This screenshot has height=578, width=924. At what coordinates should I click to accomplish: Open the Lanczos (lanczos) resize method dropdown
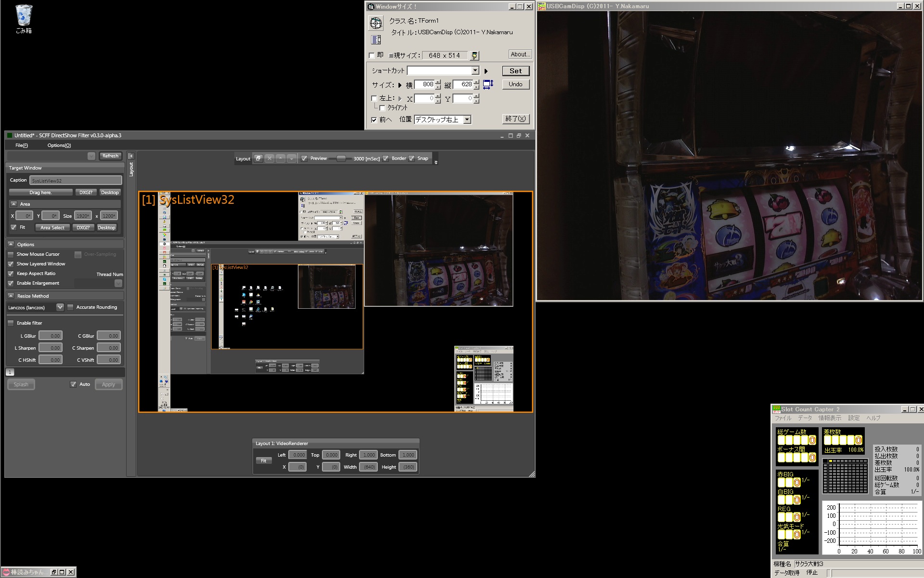pos(60,307)
